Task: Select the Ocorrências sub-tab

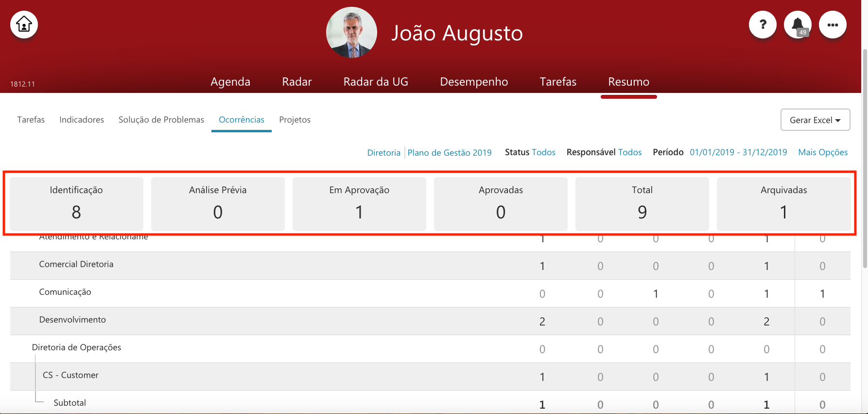Action: [x=242, y=120]
